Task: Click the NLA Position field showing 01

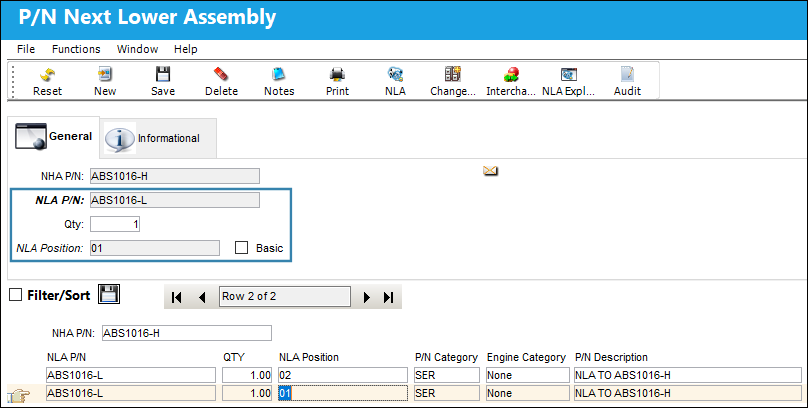Action: coord(155,248)
